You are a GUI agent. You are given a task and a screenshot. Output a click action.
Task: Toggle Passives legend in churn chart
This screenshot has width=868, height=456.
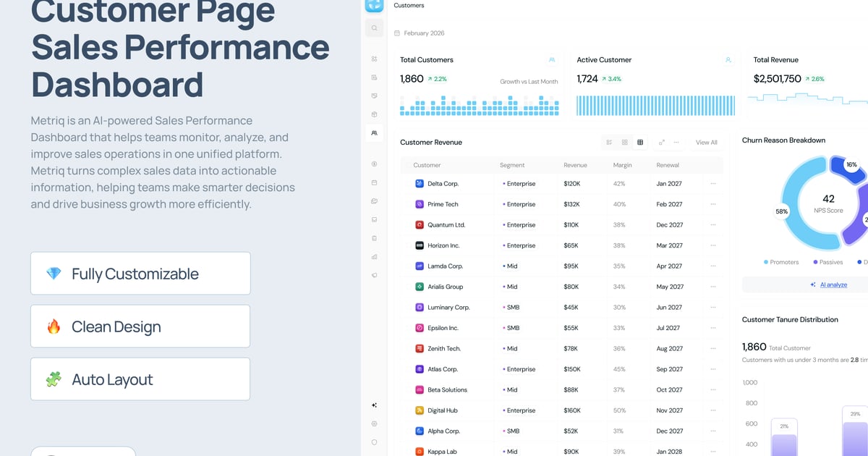828,262
